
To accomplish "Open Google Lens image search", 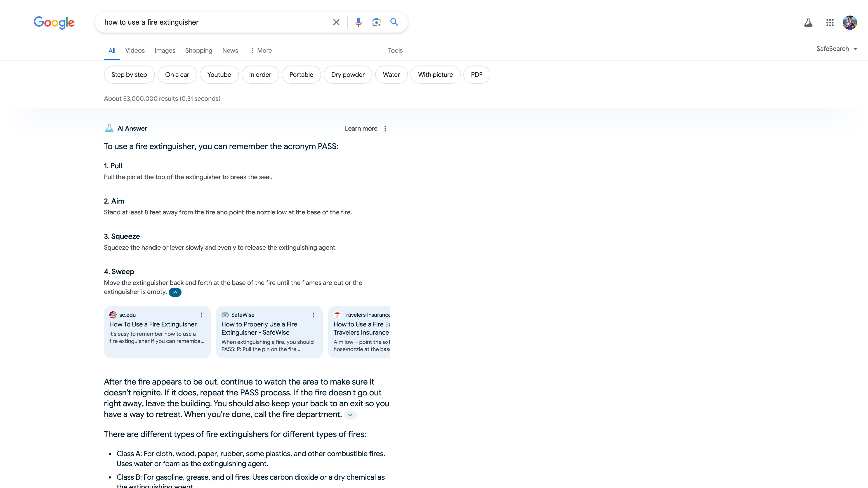I will coord(376,22).
